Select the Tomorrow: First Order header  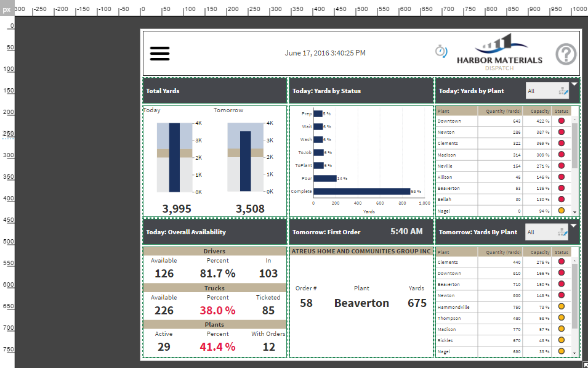(361, 232)
